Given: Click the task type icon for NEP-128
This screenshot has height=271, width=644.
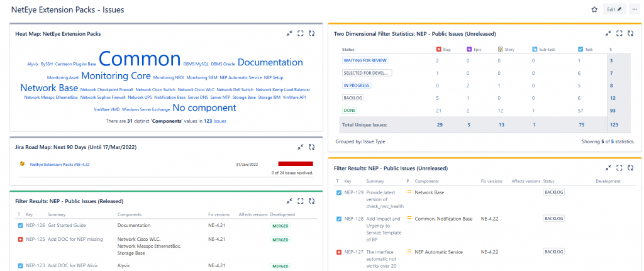Looking at the screenshot, I should [339, 219].
